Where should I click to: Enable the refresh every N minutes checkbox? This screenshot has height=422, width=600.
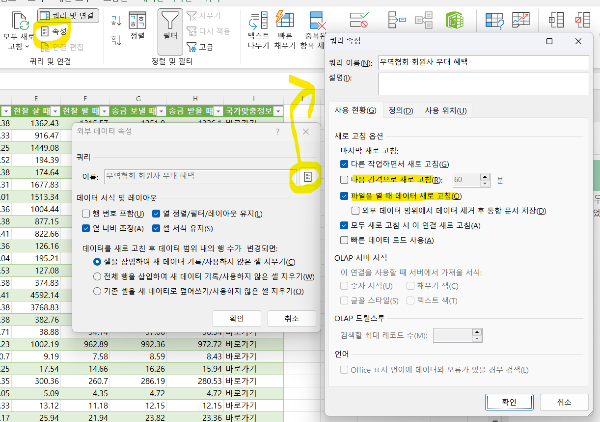[x=344, y=179]
